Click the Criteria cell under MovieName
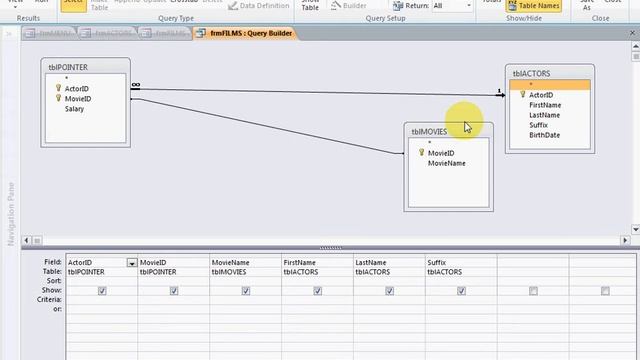Image resolution: width=640 pixels, height=360 pixels. [x=245, y=300]
